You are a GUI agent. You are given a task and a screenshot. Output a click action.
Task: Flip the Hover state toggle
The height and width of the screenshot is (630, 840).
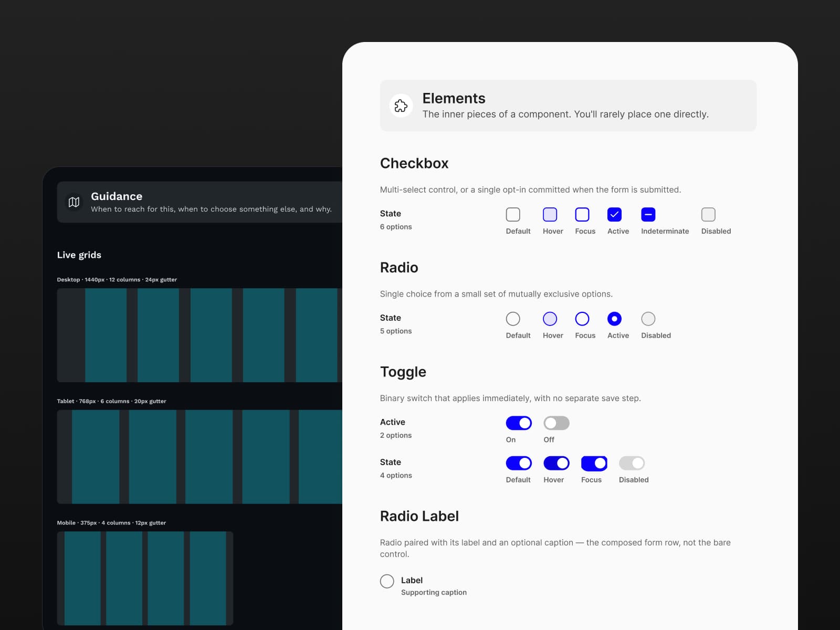556,463
